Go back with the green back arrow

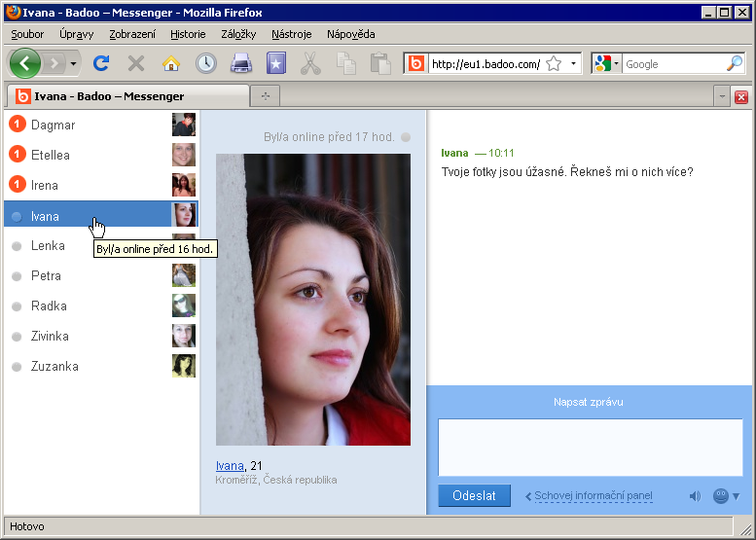click(x=24, y=63)
